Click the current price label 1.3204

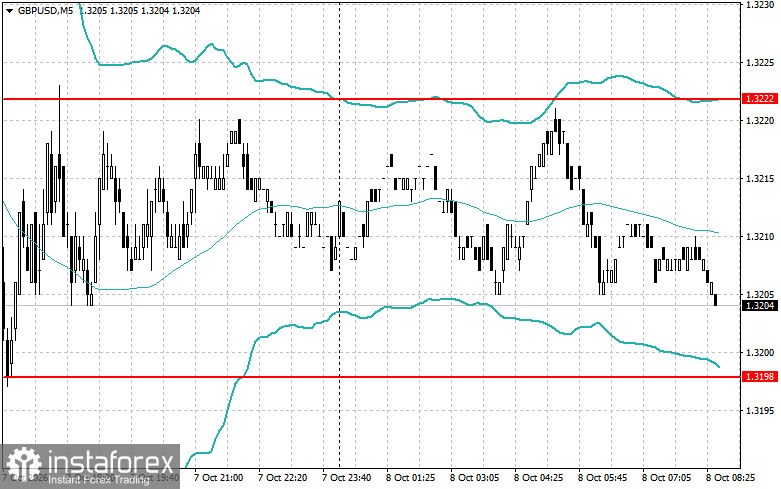(x=760, y=305)
